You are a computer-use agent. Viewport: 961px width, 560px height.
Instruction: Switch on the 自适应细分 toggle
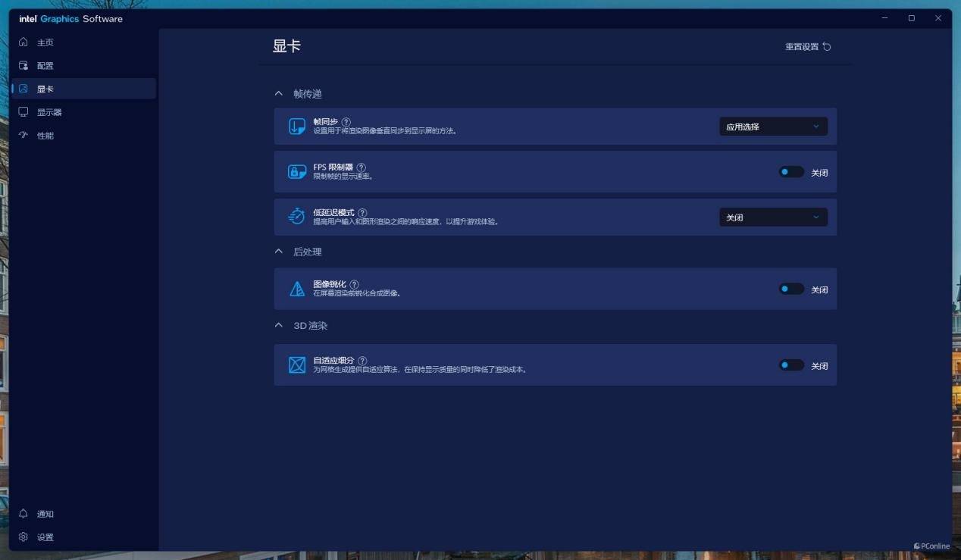[x=791, y=365]
